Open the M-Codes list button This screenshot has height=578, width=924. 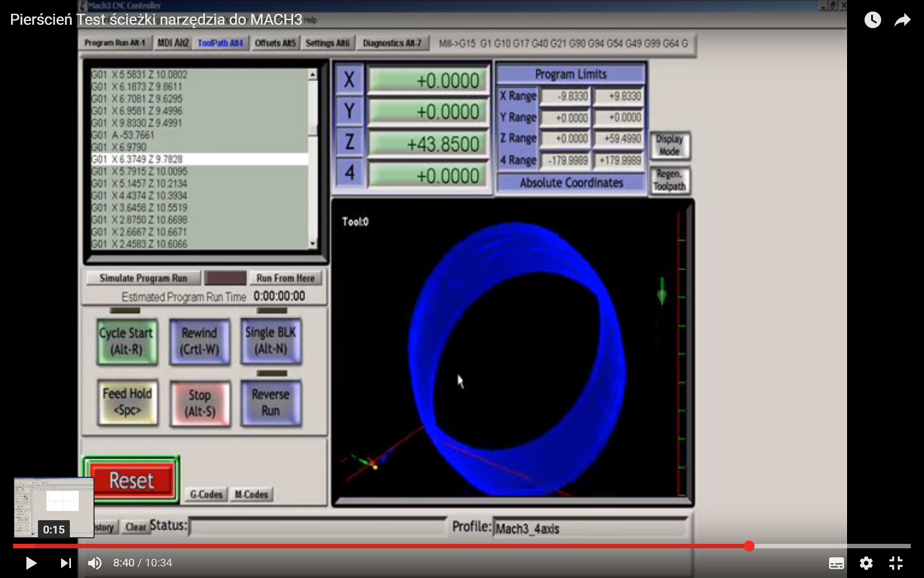[251, 494]
